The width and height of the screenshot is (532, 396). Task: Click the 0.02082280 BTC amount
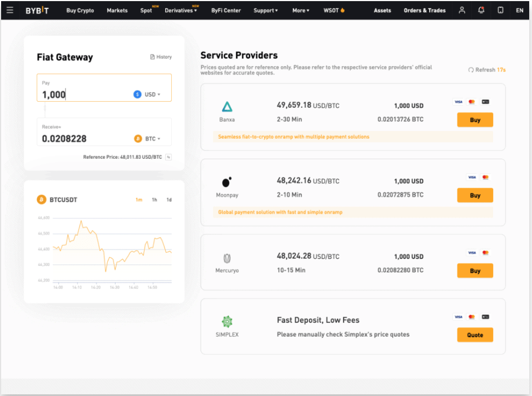pyautogui.click(x=400, y=270)
